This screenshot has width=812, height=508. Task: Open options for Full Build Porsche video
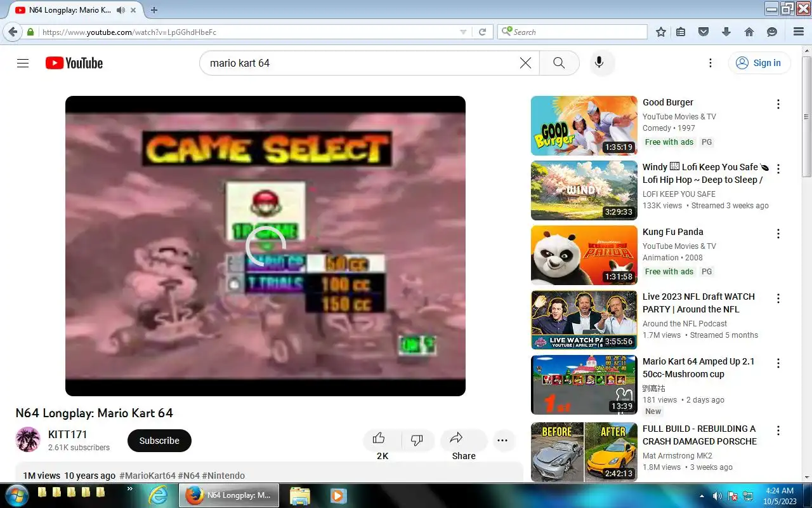(778, 431)
